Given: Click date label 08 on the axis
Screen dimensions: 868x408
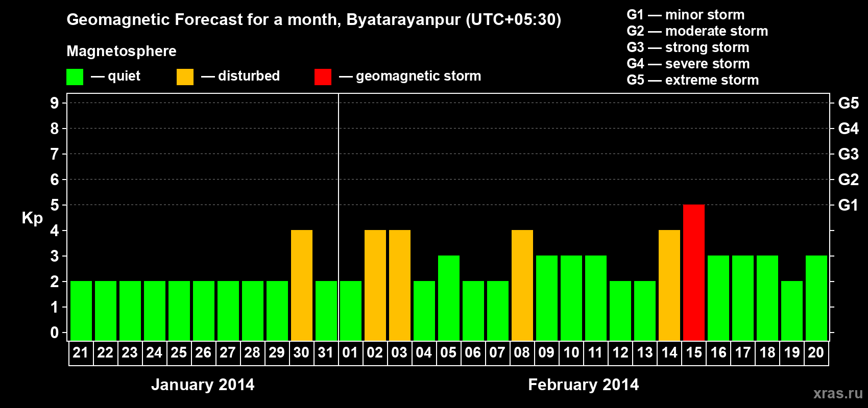Looking at the screenshot, I should (x=522, y=352).
